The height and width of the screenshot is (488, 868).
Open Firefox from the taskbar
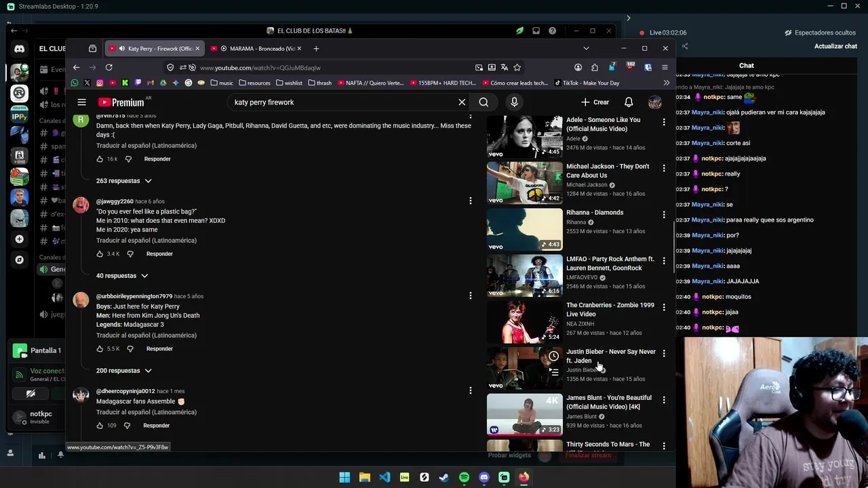click(524, 477)
